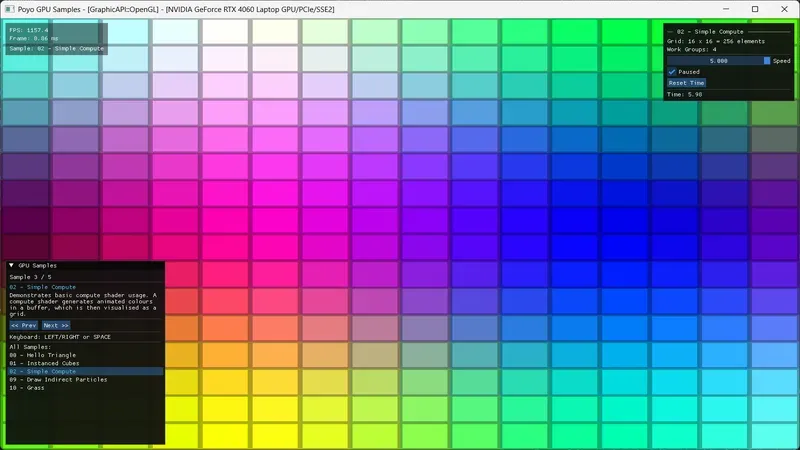Click the '02 - Simple Compute' settings panel header
This screenshot has height=450, width=800.
[x=710, y=32]
